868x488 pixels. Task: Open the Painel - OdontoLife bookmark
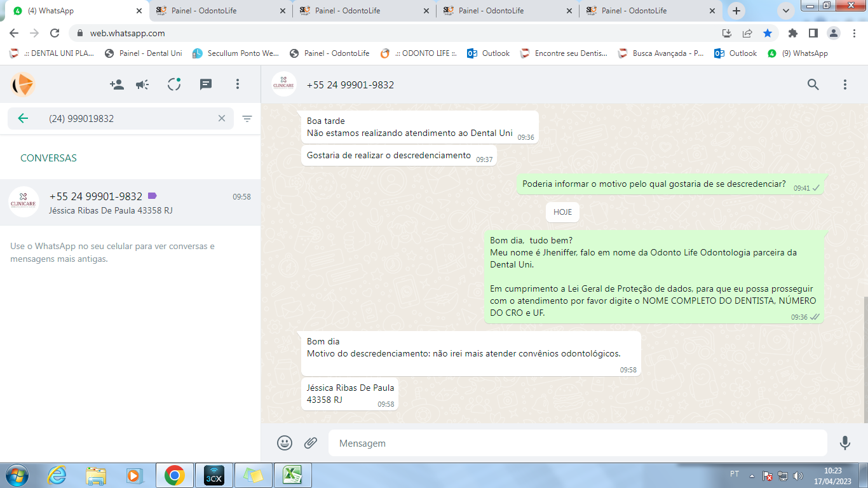[x=329, y=53]
